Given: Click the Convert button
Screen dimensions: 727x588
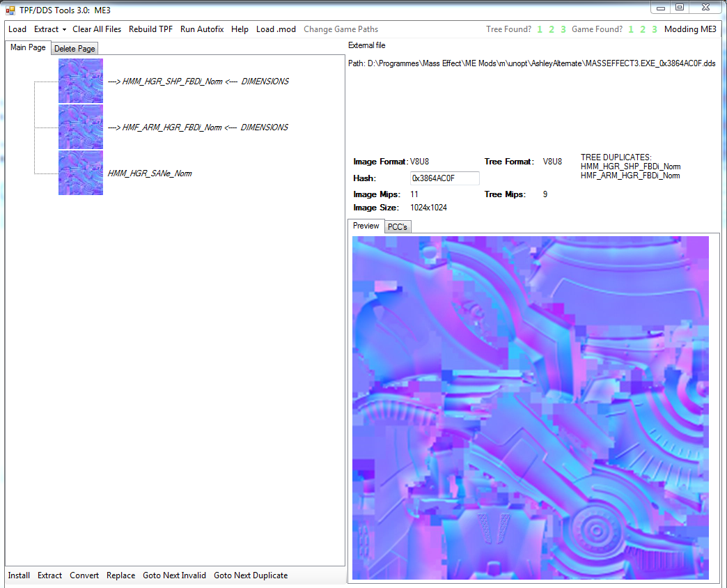Looking at the screenshot, I should pyautogui.click(x=84, y=575).
